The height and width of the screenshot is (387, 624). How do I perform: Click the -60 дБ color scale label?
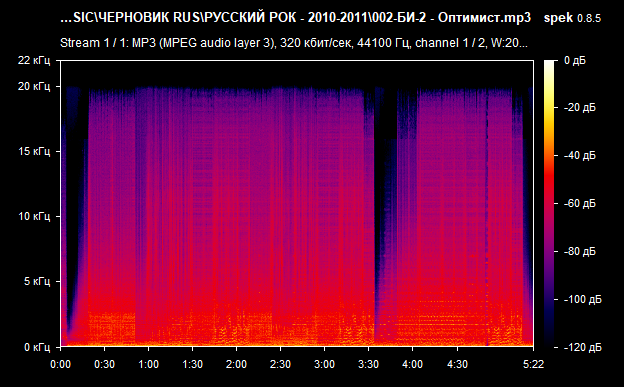580,203
